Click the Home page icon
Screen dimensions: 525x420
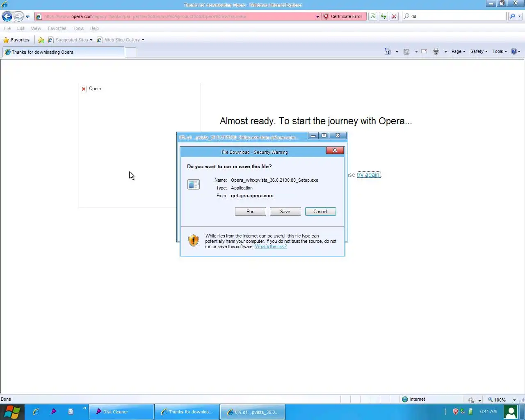(x=388, y=51)
